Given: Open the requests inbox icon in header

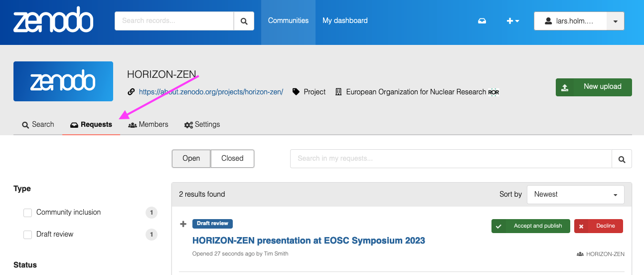Looking at the screenshot, I should tap(482, 21).
